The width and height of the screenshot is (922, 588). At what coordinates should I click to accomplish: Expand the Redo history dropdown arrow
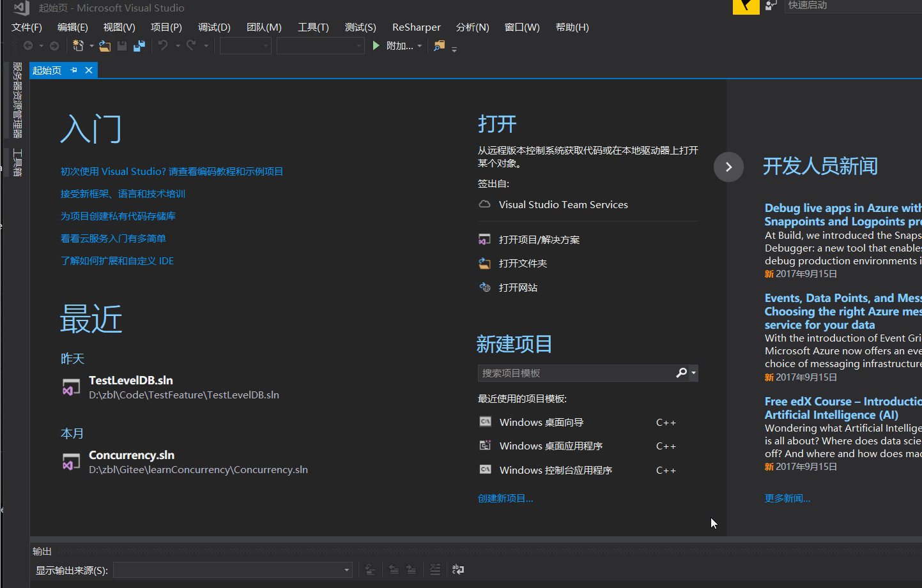pos(206,46)
